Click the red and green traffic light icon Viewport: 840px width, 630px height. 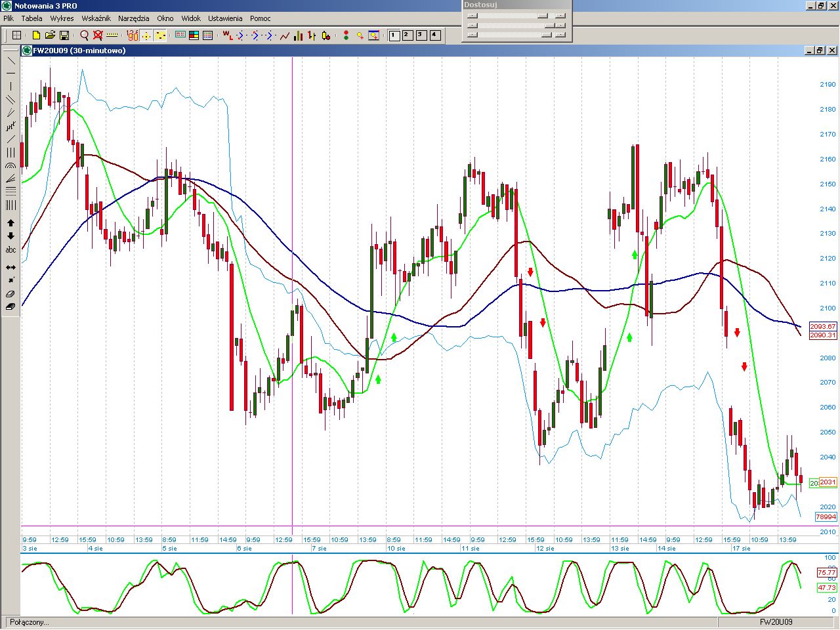(x=346, y=35)
